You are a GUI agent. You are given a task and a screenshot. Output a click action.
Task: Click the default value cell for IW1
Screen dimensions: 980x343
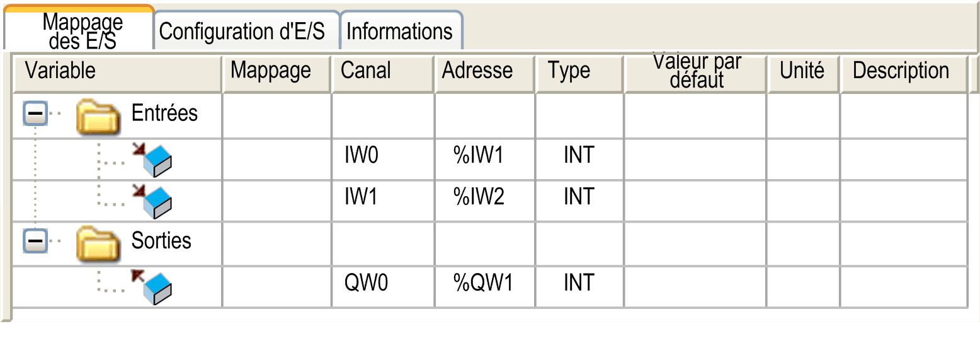coord(695,201)
